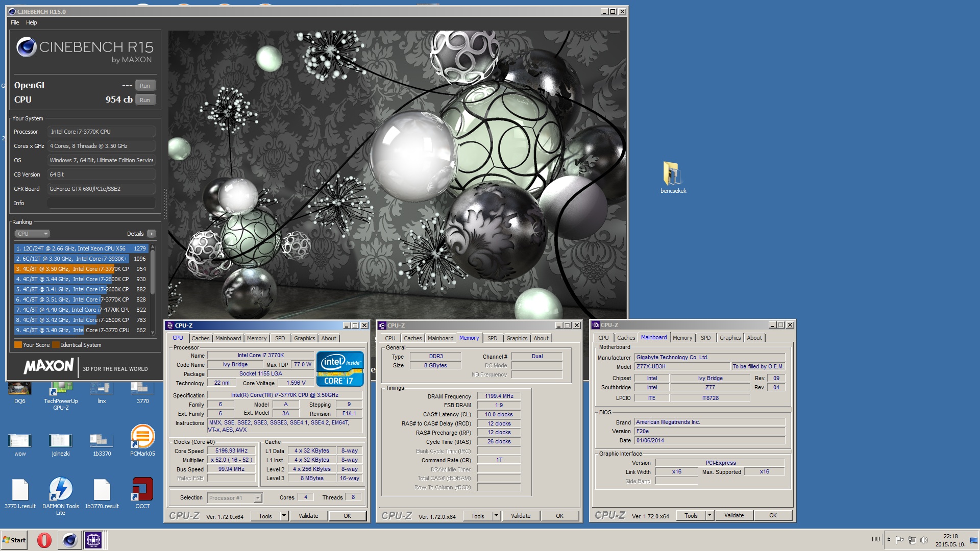Open Tools dropdown arrow in Mainboard CPU-Z window
This screenshot has width=980, height=551.
[709, 515]
